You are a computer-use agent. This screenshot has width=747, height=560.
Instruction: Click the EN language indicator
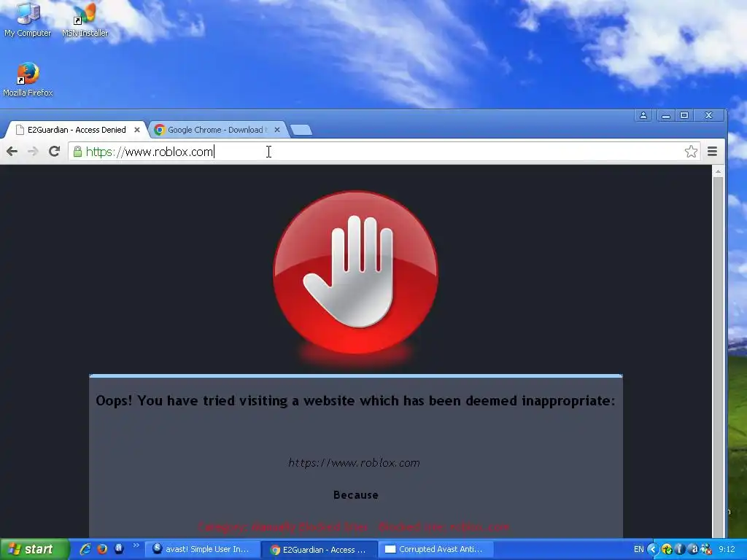[x=639, y=549]
